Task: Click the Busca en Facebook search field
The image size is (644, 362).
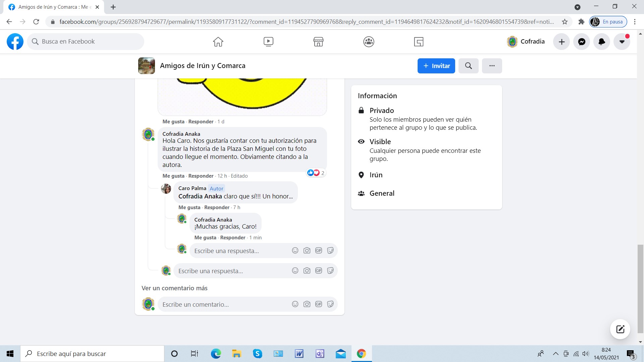Action: [86, 42]
